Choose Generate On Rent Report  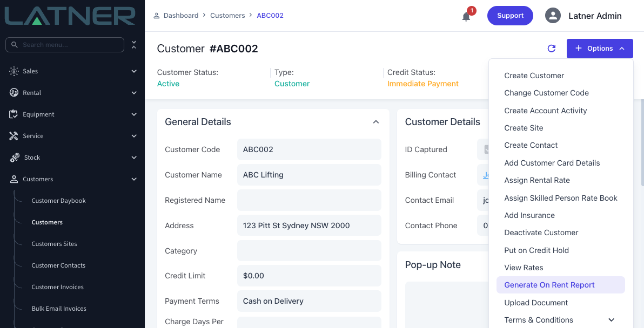pyautogui.click(x=561, y=285)
